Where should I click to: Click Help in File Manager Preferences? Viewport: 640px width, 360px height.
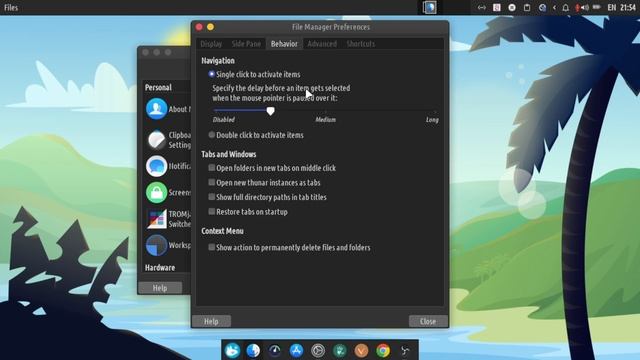click(211, 321)
